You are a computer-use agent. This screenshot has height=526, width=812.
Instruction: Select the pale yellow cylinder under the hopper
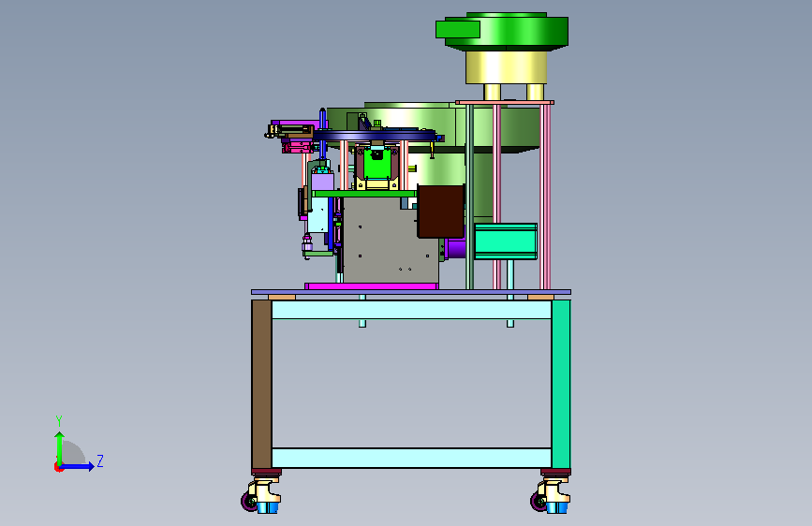[x=506, y=67]
